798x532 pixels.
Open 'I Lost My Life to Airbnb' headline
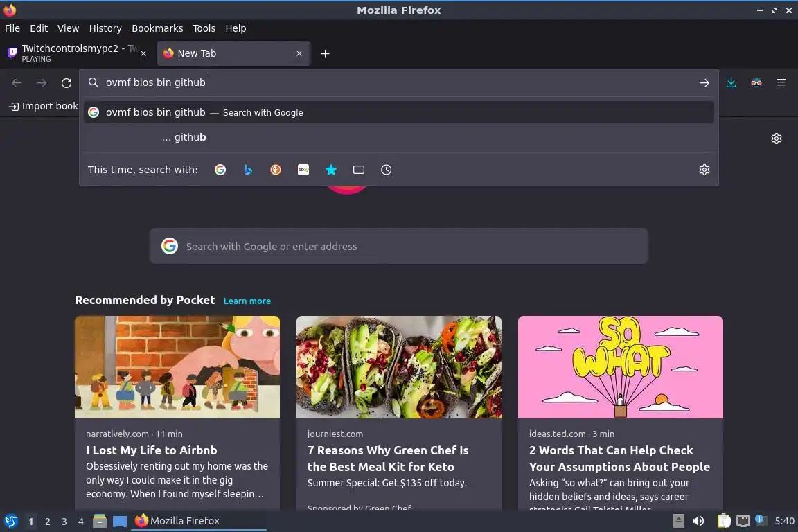152,450
